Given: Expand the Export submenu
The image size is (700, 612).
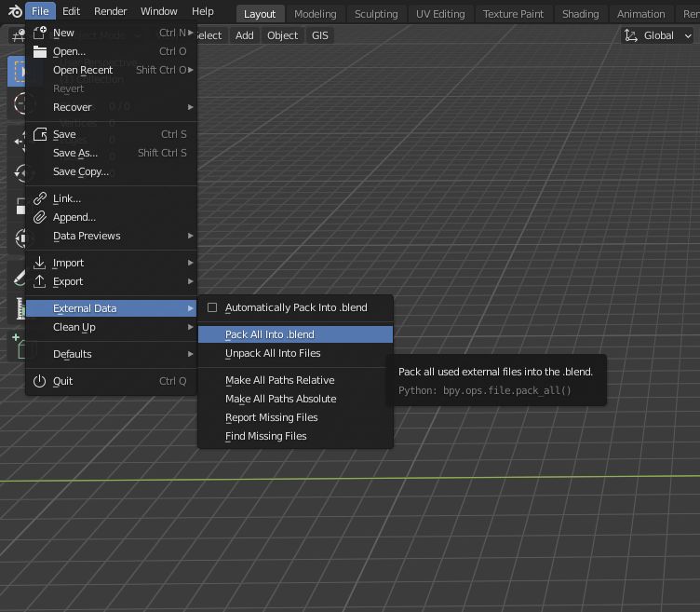Looking at the screenshot, I should click(x=111, y=281).
